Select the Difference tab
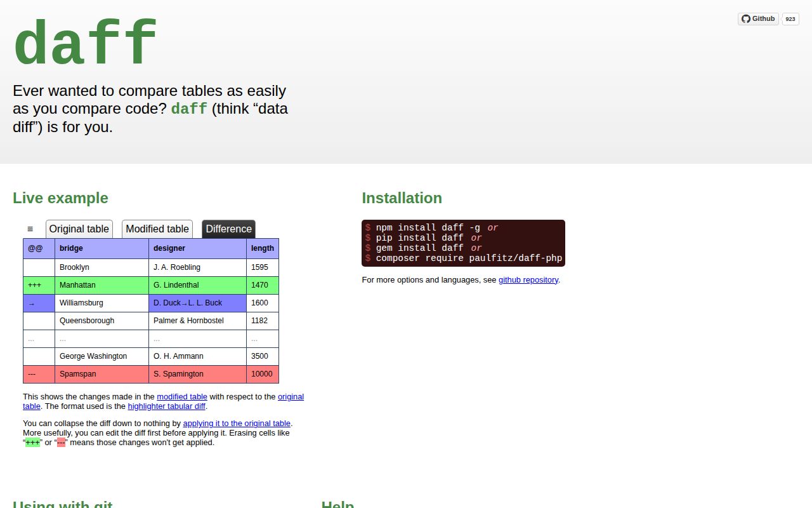The height and width of the screenshot is (508, 812). point(229,229)
